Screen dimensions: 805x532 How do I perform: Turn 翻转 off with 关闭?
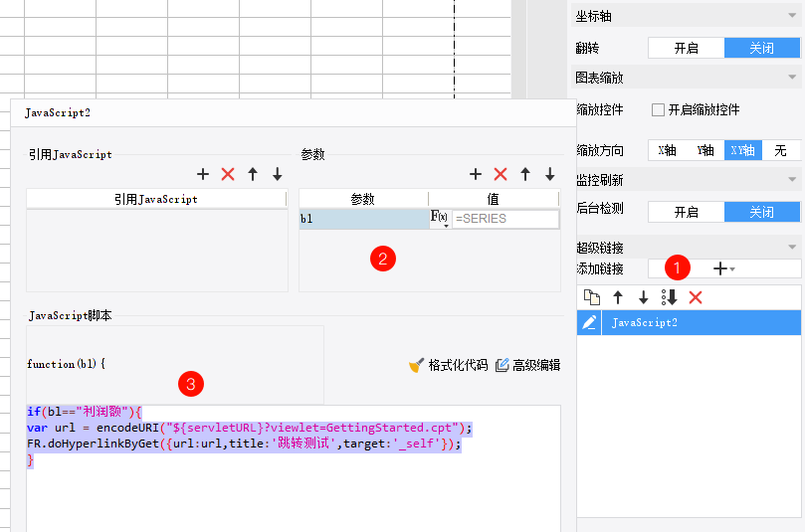[762, 48]
